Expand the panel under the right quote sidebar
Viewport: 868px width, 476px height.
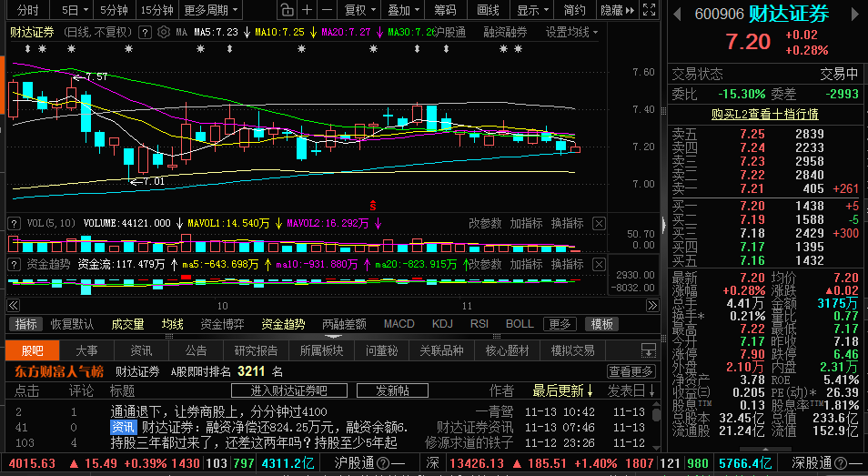[x=766, y=450]
